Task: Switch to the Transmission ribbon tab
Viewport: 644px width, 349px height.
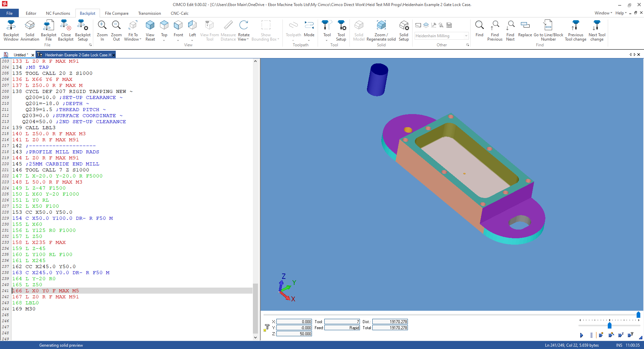Action: pos(150,13)
